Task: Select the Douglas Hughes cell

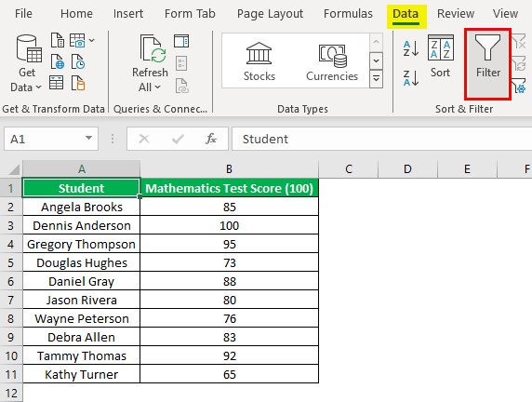Action: click(x=82, y=262)
